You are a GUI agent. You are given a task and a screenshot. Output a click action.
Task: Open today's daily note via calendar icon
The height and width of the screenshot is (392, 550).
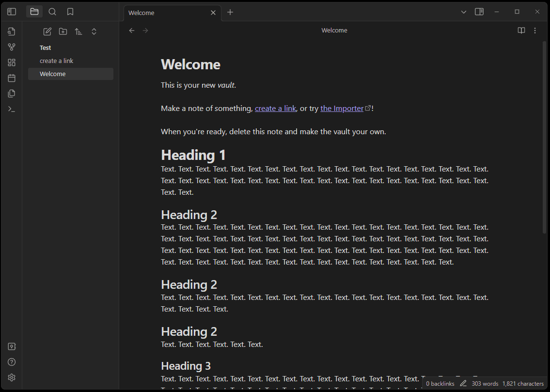pos(12,78)
